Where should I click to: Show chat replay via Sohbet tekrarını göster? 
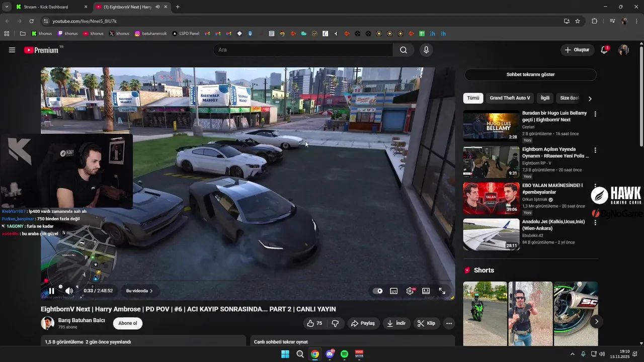coord(530,74)
